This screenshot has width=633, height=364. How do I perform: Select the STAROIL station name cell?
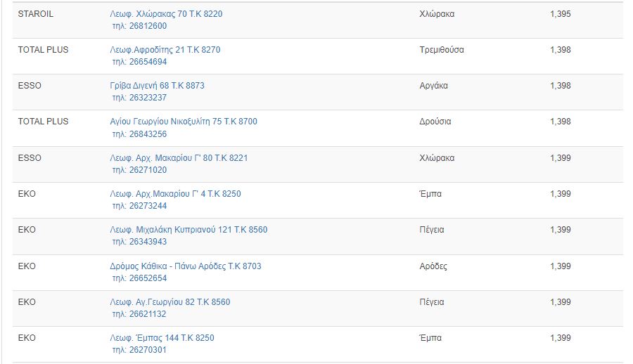(36, 14)
